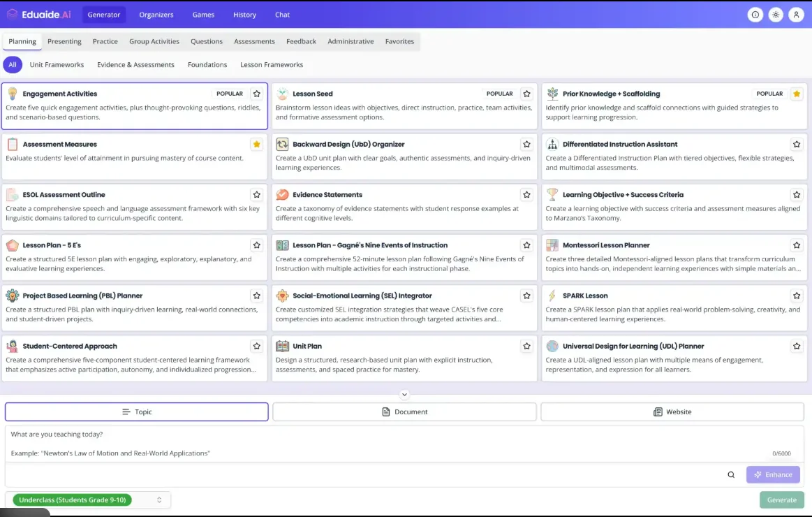
Task: Click the Evidence Statements icon
Action: point(282,194)
